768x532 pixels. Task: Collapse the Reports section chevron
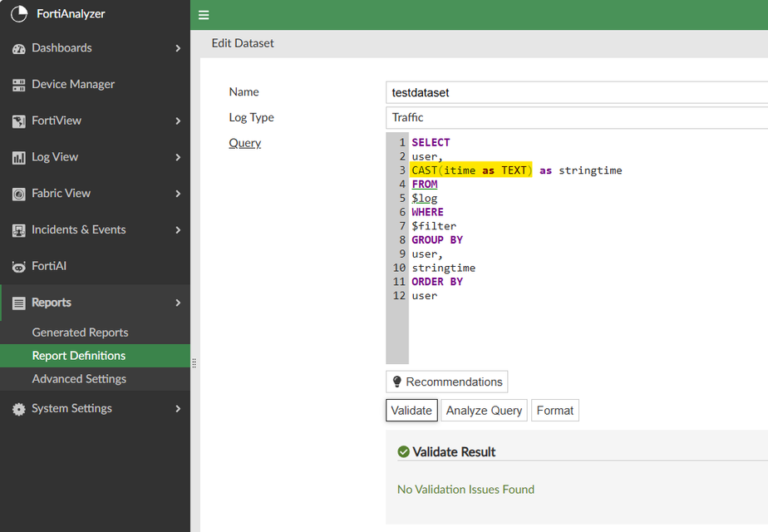coord(178,303)
